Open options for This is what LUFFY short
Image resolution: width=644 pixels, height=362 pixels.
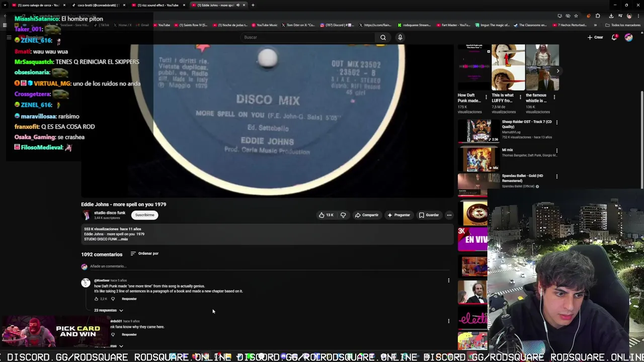point(520,97)
